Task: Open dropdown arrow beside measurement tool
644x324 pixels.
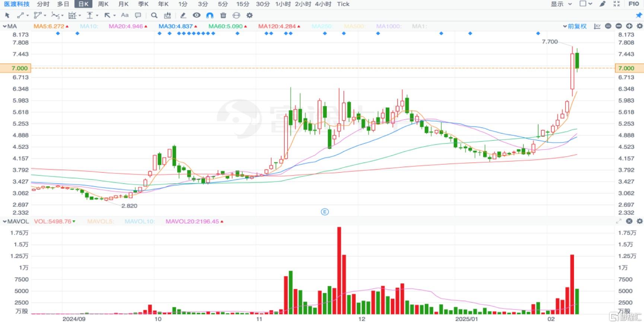Action: 80,16
